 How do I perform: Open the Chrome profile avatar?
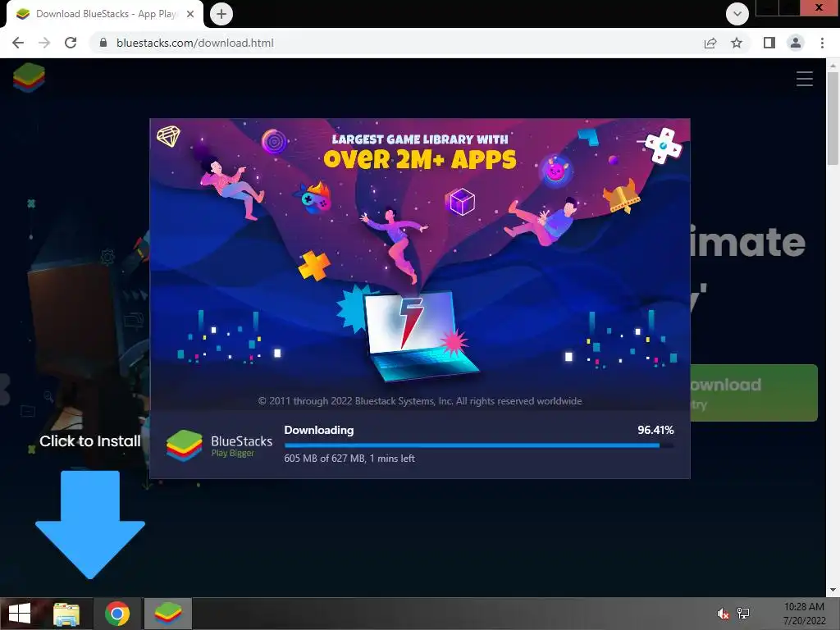point(796,43)
